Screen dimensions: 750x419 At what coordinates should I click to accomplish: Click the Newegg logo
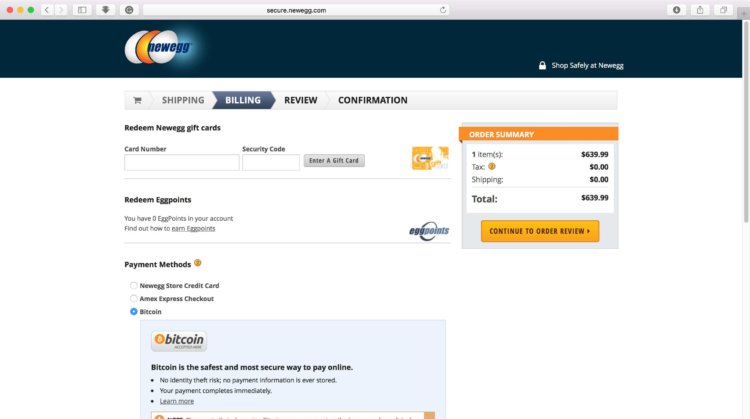[158, 47]
